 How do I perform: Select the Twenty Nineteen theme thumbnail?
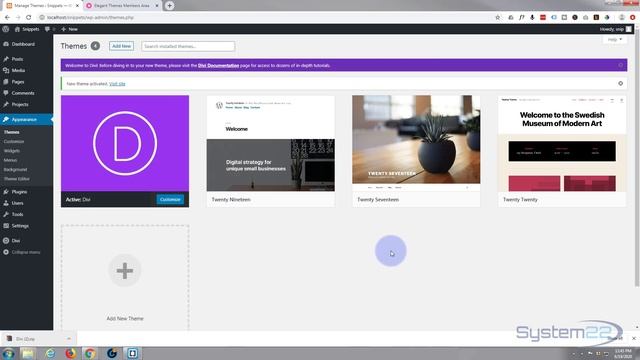(x=271, y=143)
